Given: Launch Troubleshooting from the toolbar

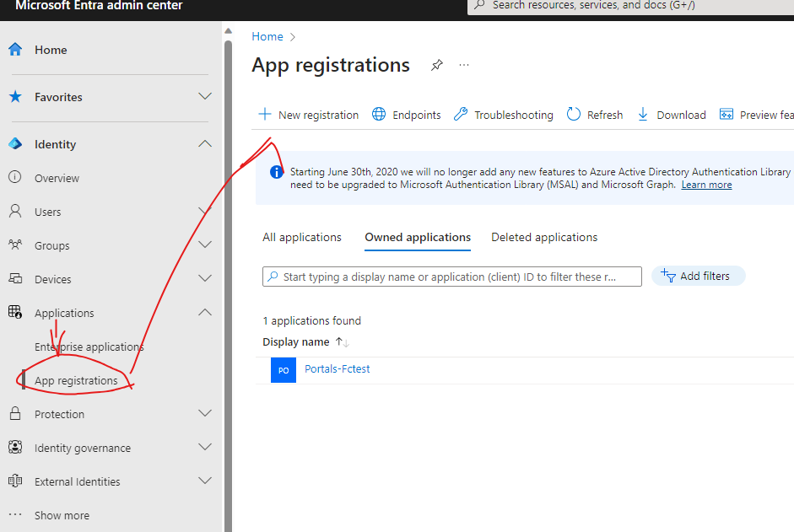Looking at the screenshot, I should click(x=503, y=114).
